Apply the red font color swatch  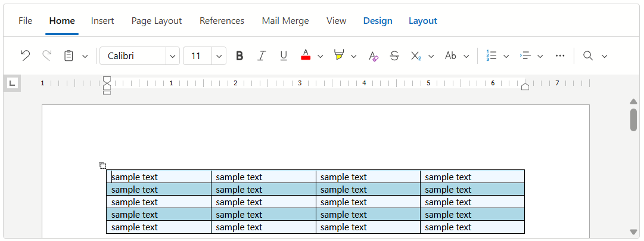point(306,55)
